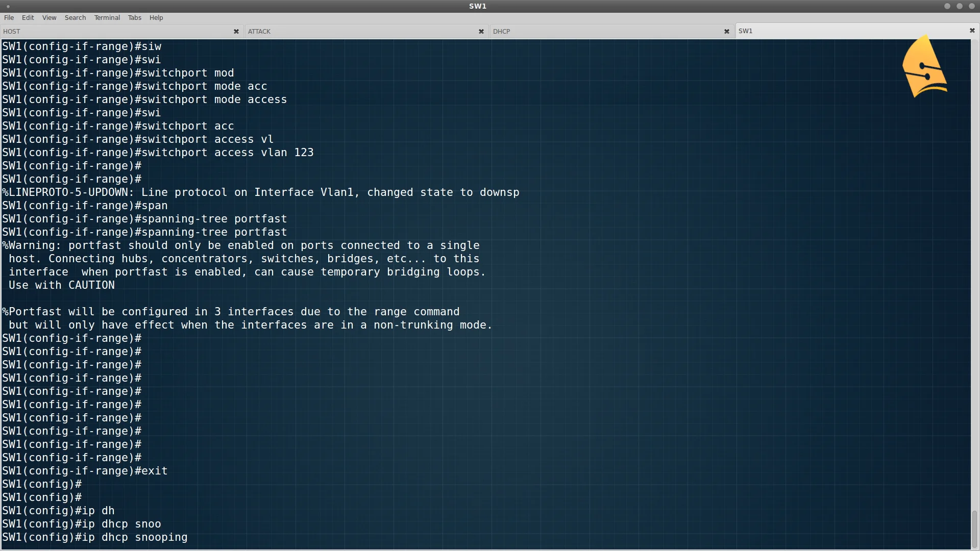980x551 pixels.
Task: Click the 'SW1(config-if-range)#switchport acc' line
Action: coord(118,126)
